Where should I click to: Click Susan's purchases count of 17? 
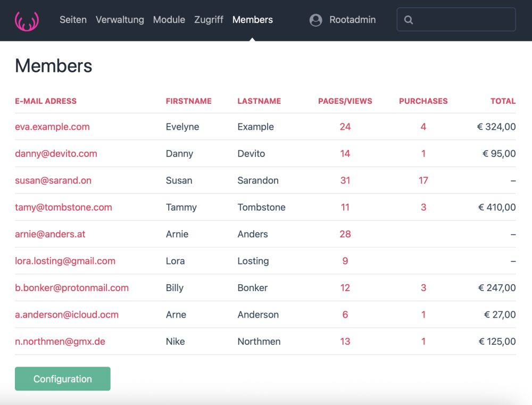point(423,180)
